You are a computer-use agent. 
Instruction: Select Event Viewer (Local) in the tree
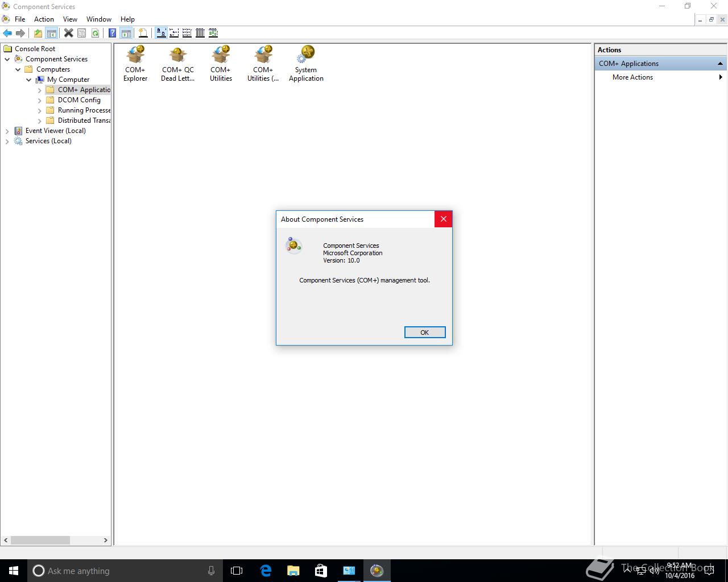pos(56,131)
